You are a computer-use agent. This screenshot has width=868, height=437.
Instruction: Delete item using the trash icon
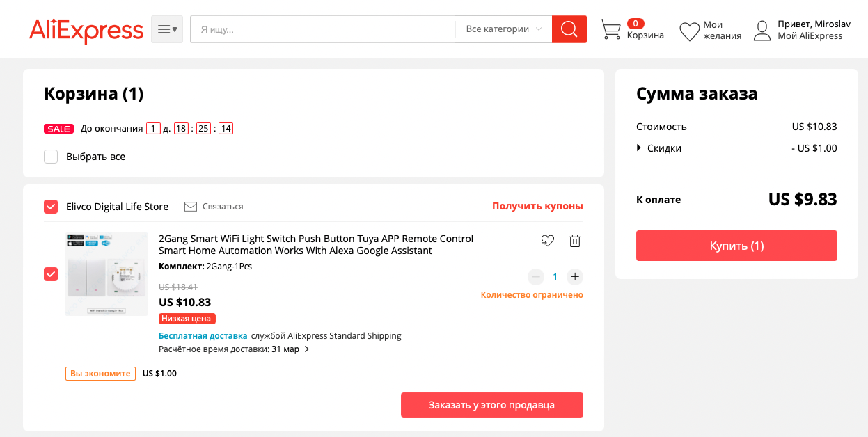(575, 241)
